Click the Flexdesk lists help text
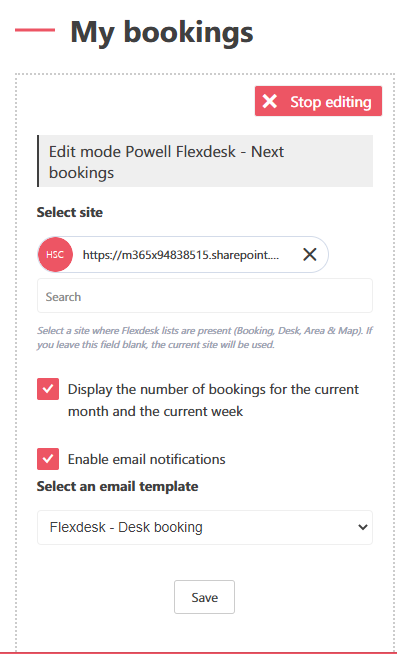This screenshot has width=397, height=654. [x=204, y=338]
